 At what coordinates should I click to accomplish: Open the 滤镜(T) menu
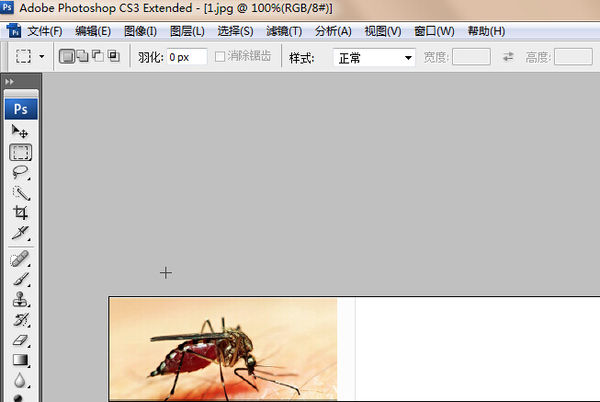click(284, 31)
